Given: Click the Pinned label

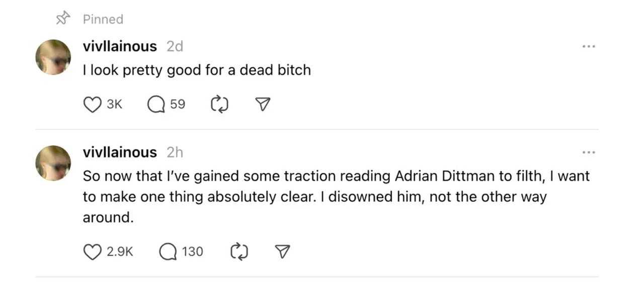Looking at the screenshot, I should [103, 19].
